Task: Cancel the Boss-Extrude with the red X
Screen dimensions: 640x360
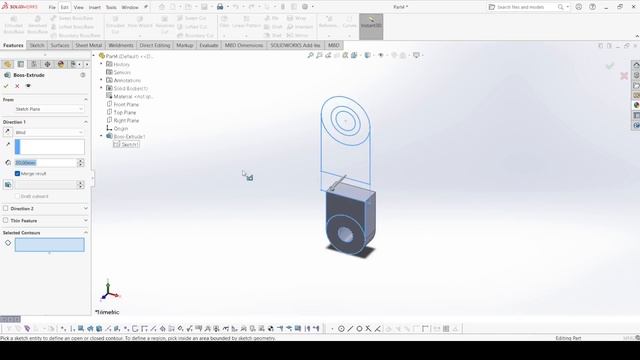Action: (x=17, y=86)
